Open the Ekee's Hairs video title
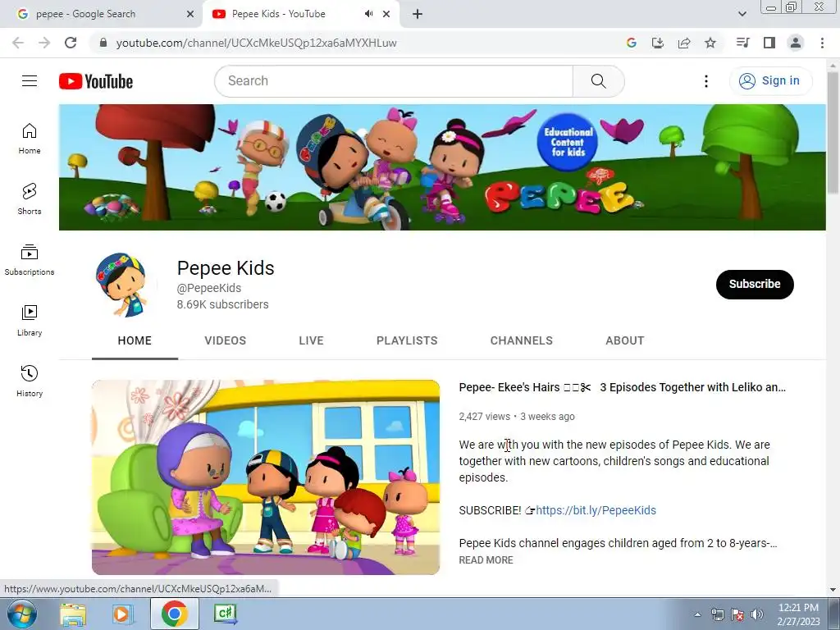This screenshot has width=840, height=630. tap(622, 387)
